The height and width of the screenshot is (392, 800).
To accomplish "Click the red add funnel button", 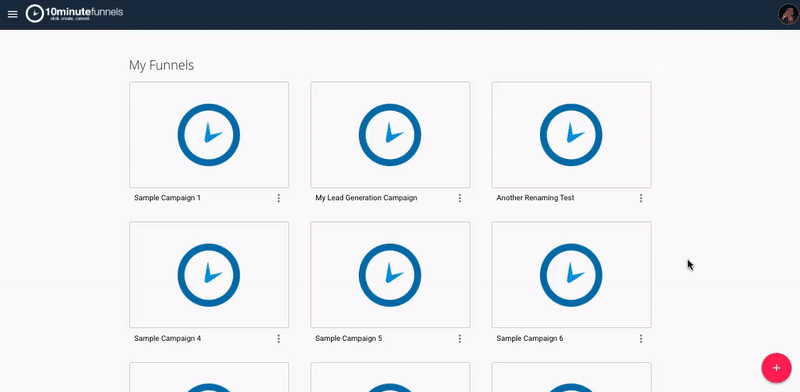I will point(776,368).
